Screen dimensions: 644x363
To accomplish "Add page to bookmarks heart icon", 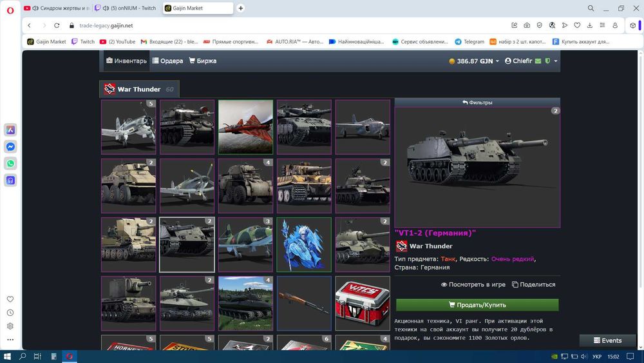I will (x=577, y=26).
